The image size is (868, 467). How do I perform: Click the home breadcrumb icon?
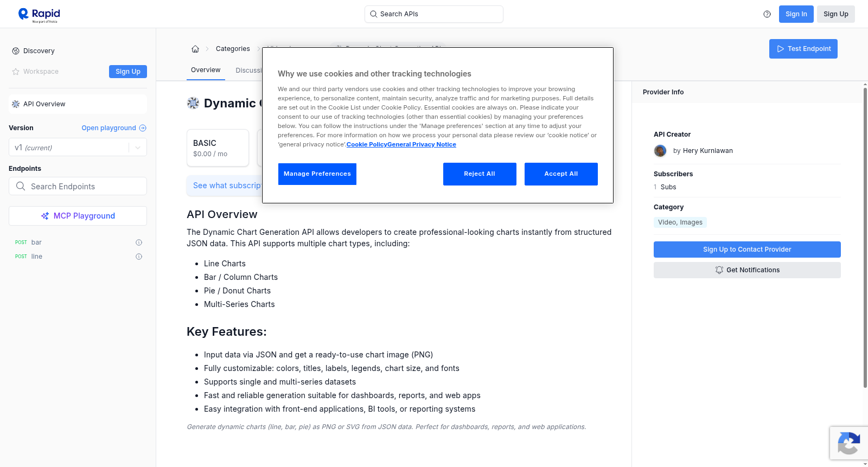195,49
